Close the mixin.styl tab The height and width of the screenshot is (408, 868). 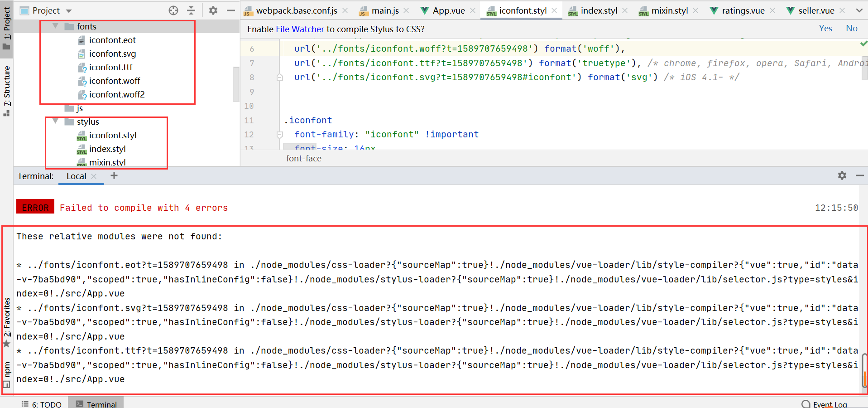(695, 10)
